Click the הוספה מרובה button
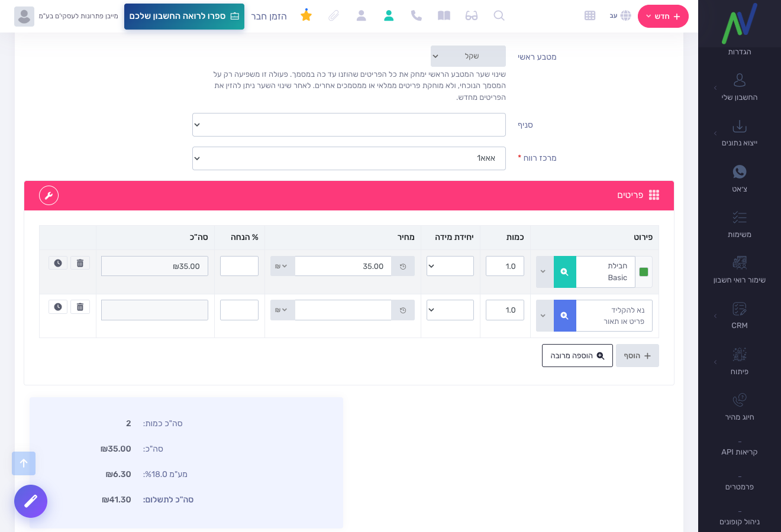Image resolution: width=781 pixels, height=532 pixels. click(x=577, y=356)
